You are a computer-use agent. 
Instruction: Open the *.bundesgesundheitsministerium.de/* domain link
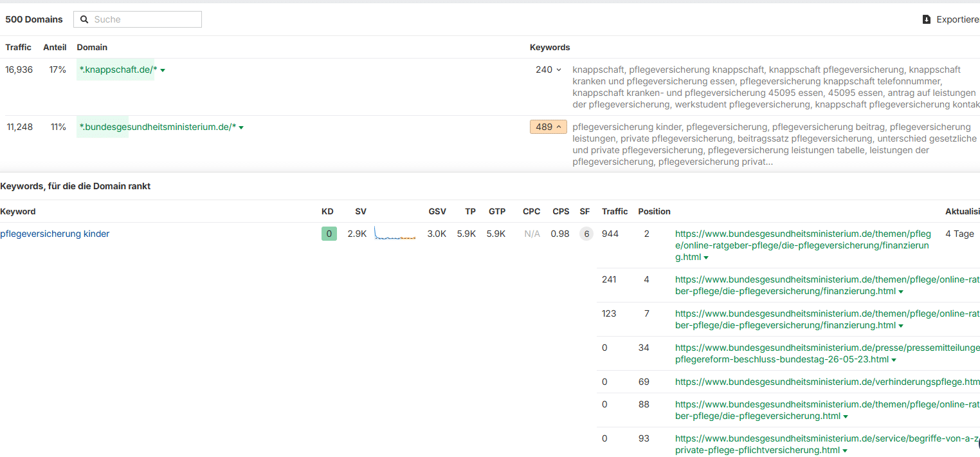[158, 127]
